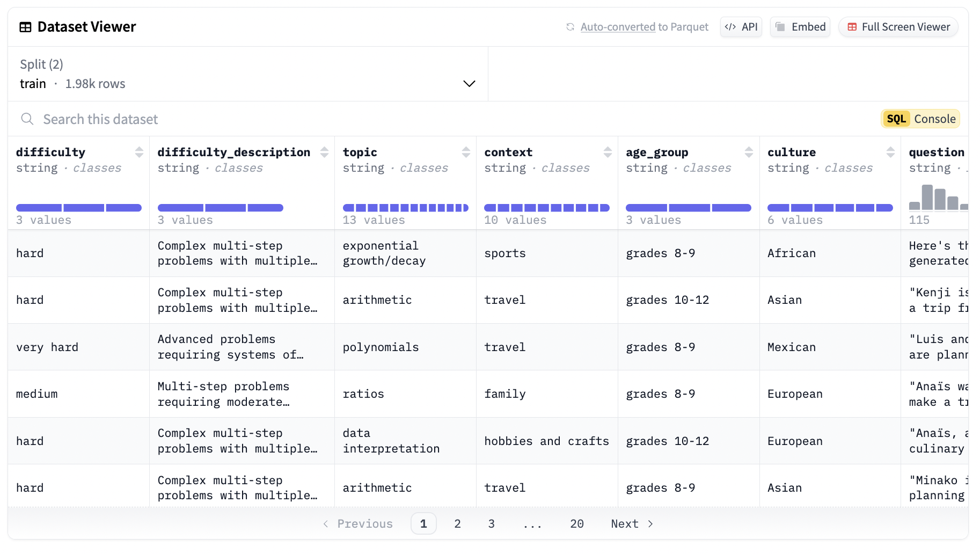Select the train split tab
The height and width of the screenshot is (554, 980).
[33, 83]
